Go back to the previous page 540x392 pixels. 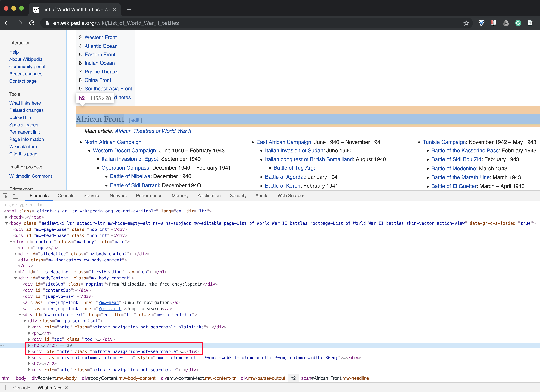[x=7, y=23]
